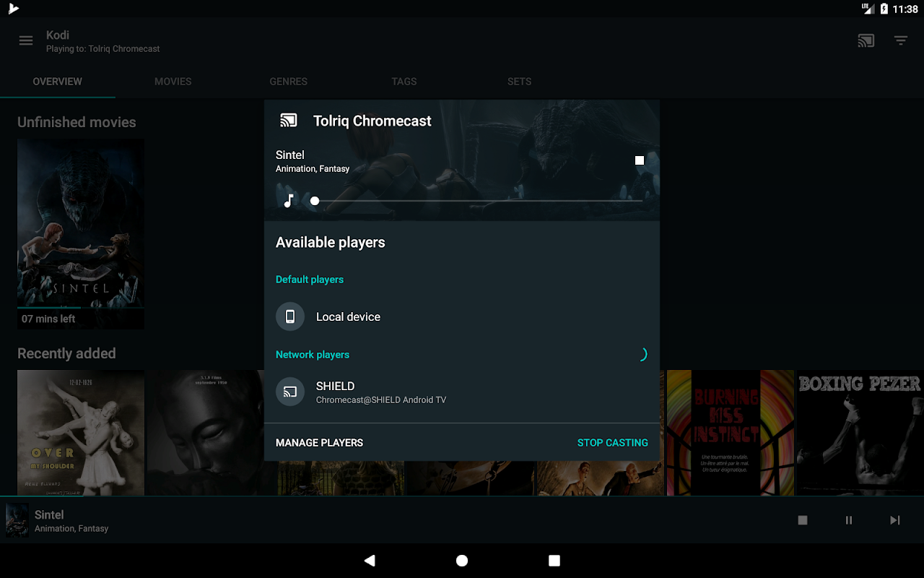This screenshot has height=578, width=924.
Task: Tap the Android home button
Action: pyautogui.click(x=462, y=561)
